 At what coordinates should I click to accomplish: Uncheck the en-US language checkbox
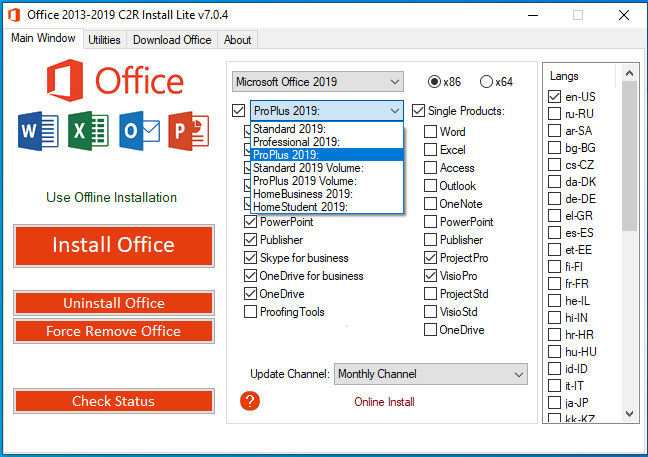click(554, 97)
